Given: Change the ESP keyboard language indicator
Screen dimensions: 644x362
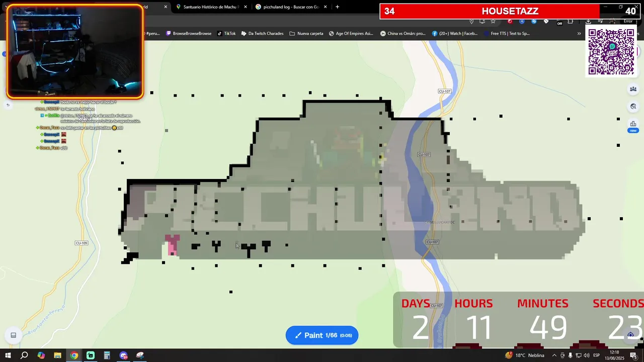Looking at the screenshot, I should click(x=596, y=355).
